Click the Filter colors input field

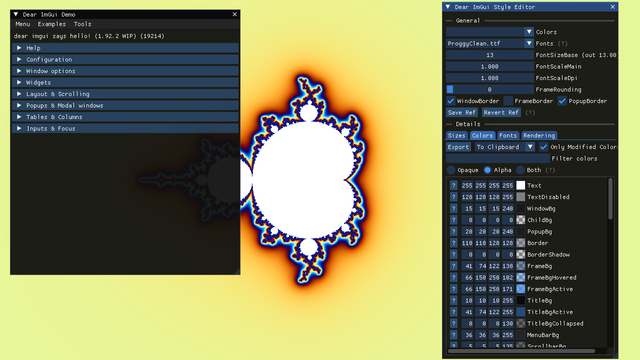(x=498, y=158)
